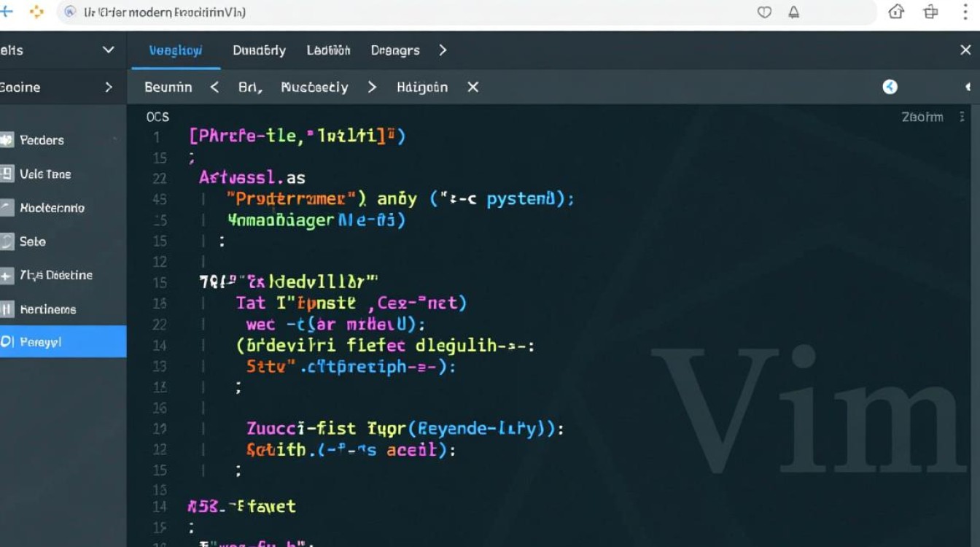The width and height of the screenshot is (980, 547).
Task: Click the icon next to Pedders in sidebar
Action: tap(7, 140)
